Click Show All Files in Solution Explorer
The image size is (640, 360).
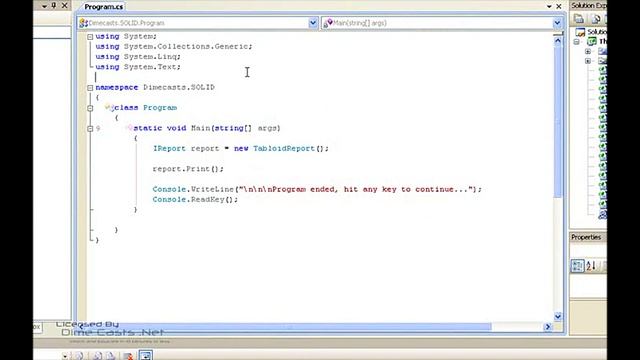tap(596, 18)
